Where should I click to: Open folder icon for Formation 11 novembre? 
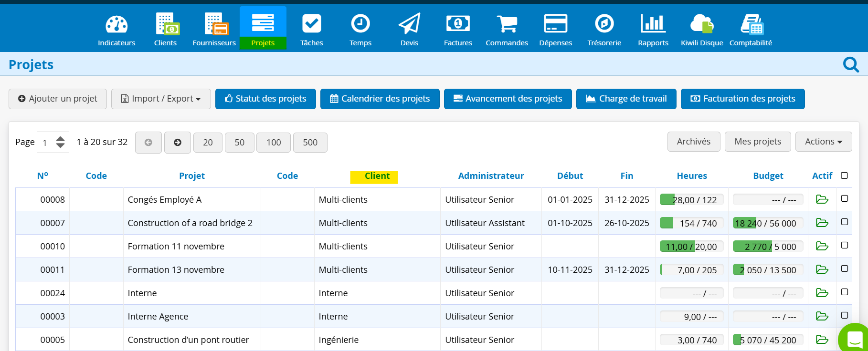coord(822,246)
